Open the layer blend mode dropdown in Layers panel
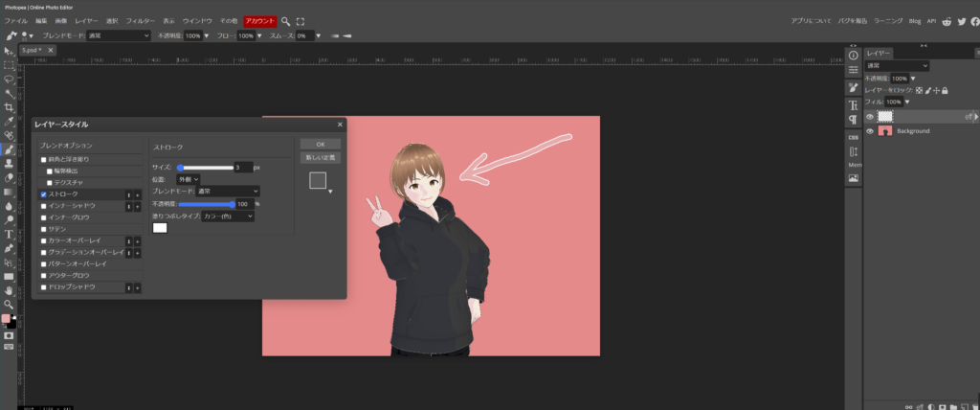The image size is (980, 410). [x=896, y=65]
